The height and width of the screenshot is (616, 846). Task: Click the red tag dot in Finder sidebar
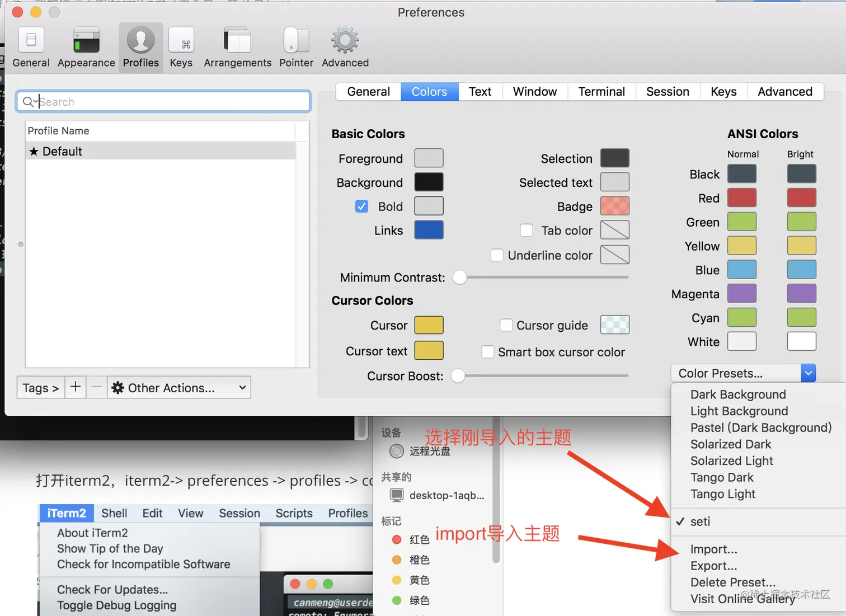click(397, 539)
